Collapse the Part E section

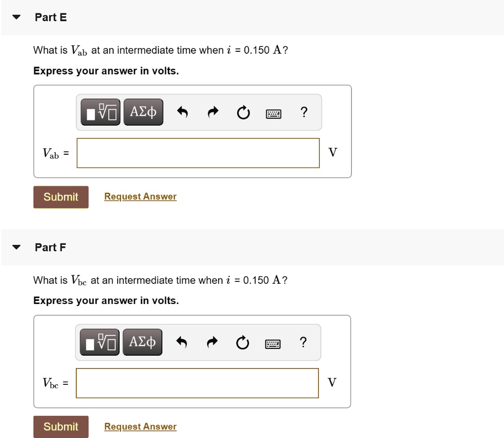(15, 17)
